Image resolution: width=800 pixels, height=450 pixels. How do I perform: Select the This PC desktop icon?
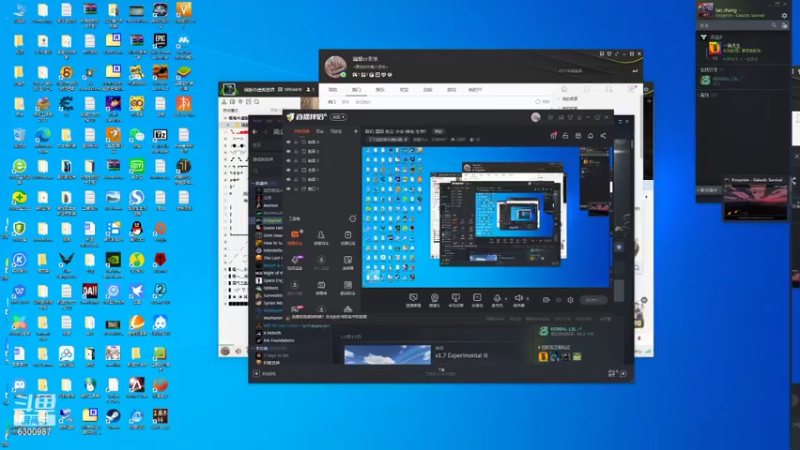coord(19,10)
